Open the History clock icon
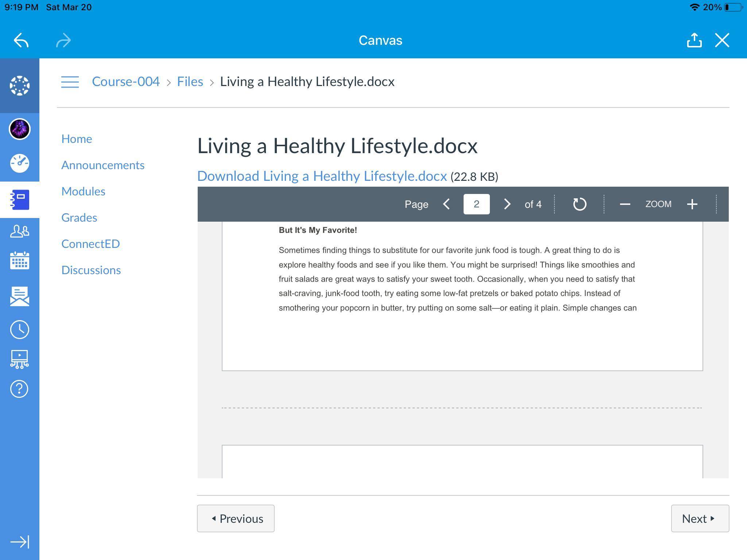The image size is (747, 560). click(x=20, y=330)
